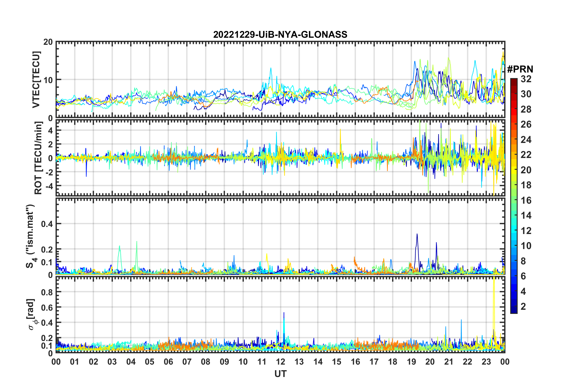Select the colorbar tick label 16
This screenshot has height=392, width=561.
tap(526, 200)
